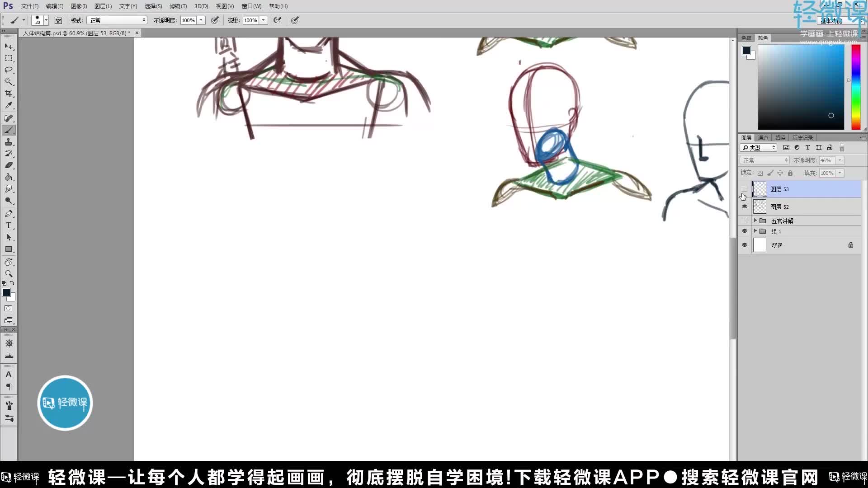Select the Eyedropper tool
The width and height of the screenshot is (868, 488).
9,105
